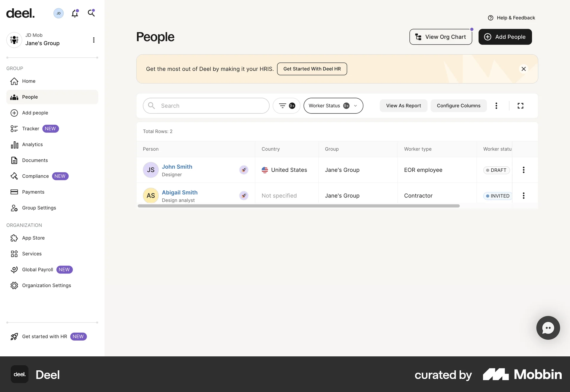Open the notifications bell
570x392 pixels.
(75, 13)
